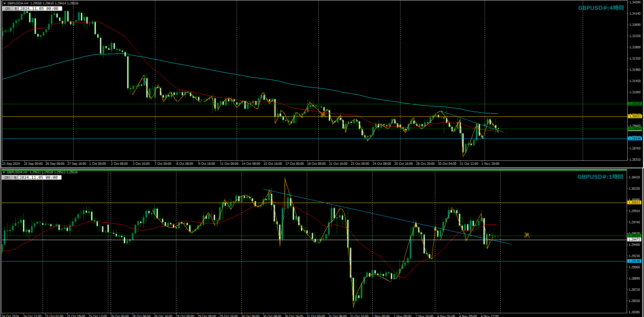Screen dimensions: 644x317
Task: Click the CR1 button on H4 chart
Action: [x=7, y=9]
